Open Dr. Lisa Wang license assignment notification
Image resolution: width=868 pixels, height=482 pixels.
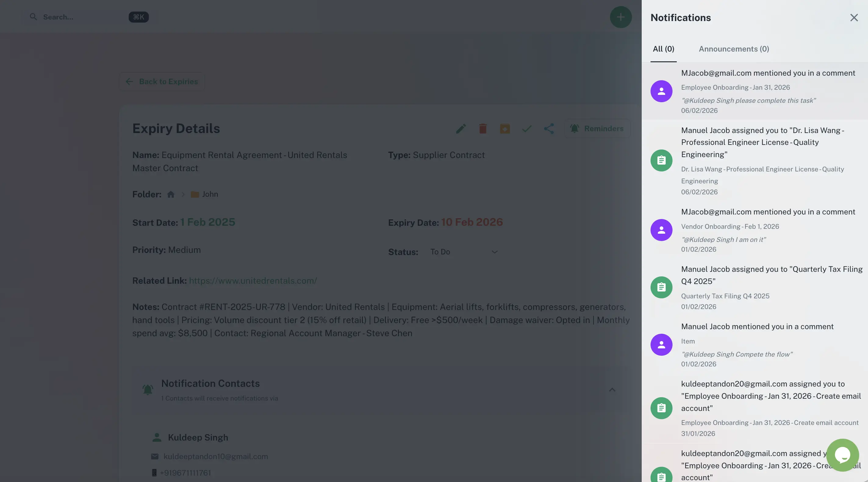click(755, 160)
